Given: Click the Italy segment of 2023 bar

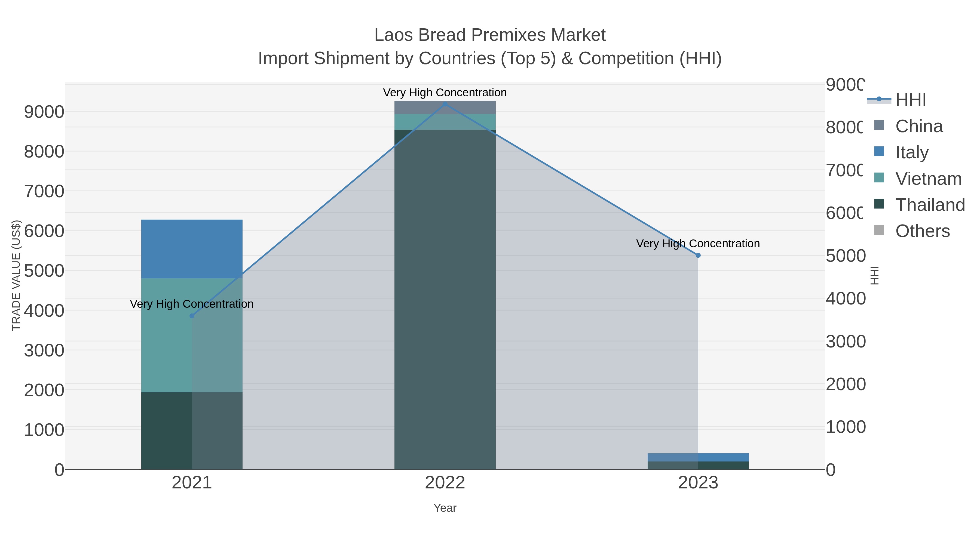Looking at the screenshot, I should pos(698,457).
